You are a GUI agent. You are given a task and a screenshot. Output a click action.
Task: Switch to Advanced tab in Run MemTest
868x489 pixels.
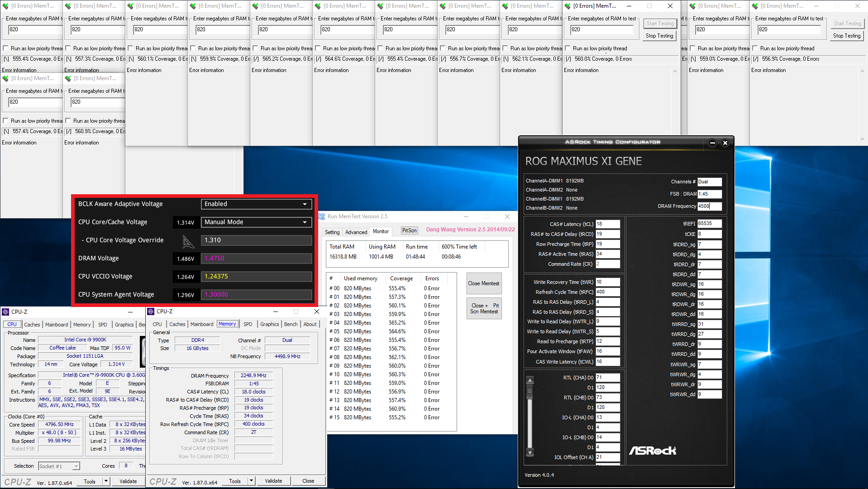click(x=356, y=232)
